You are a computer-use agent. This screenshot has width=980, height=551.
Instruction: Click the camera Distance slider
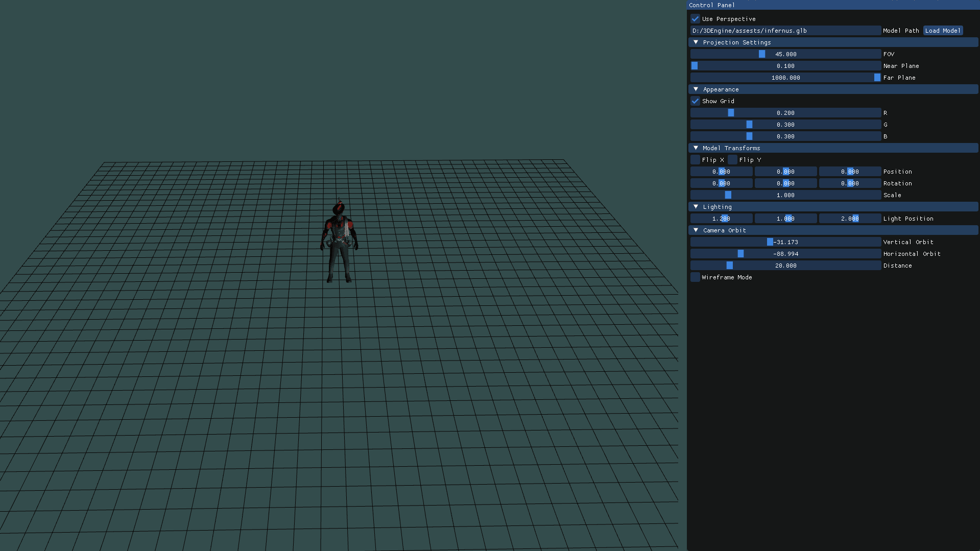[x=785, y=266]
